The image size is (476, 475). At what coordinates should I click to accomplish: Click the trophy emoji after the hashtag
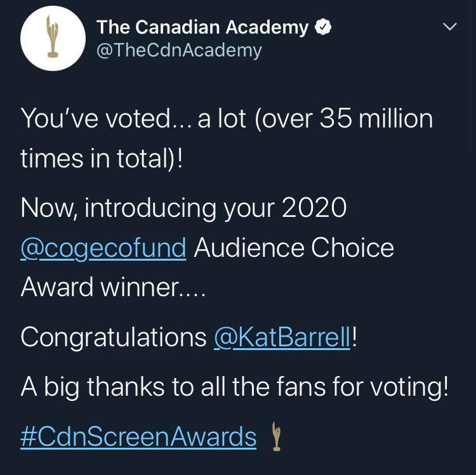coord(275,437)
